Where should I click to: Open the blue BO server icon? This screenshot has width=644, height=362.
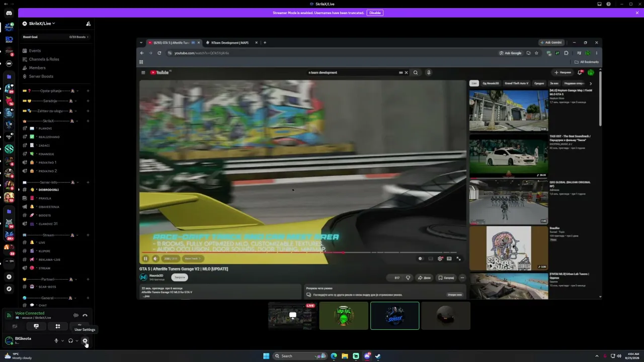(9, 39)
